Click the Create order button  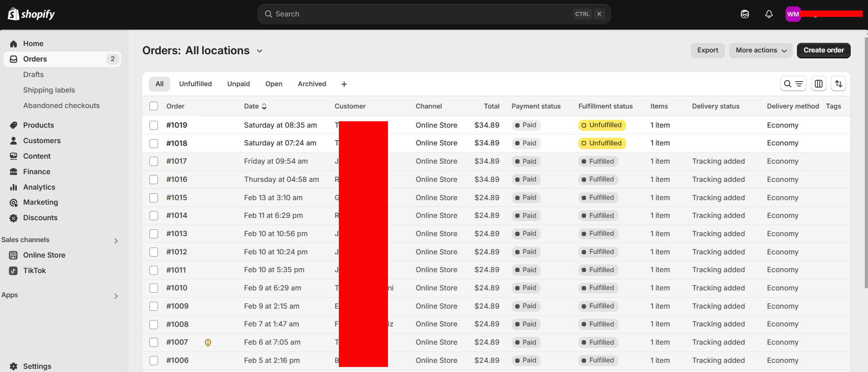tap(823, 51)
